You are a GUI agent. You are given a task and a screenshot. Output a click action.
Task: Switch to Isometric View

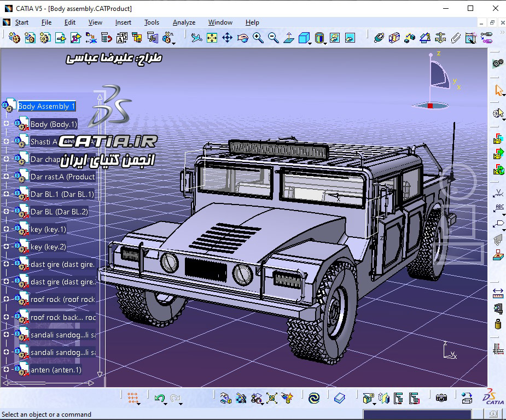(305, 38)
